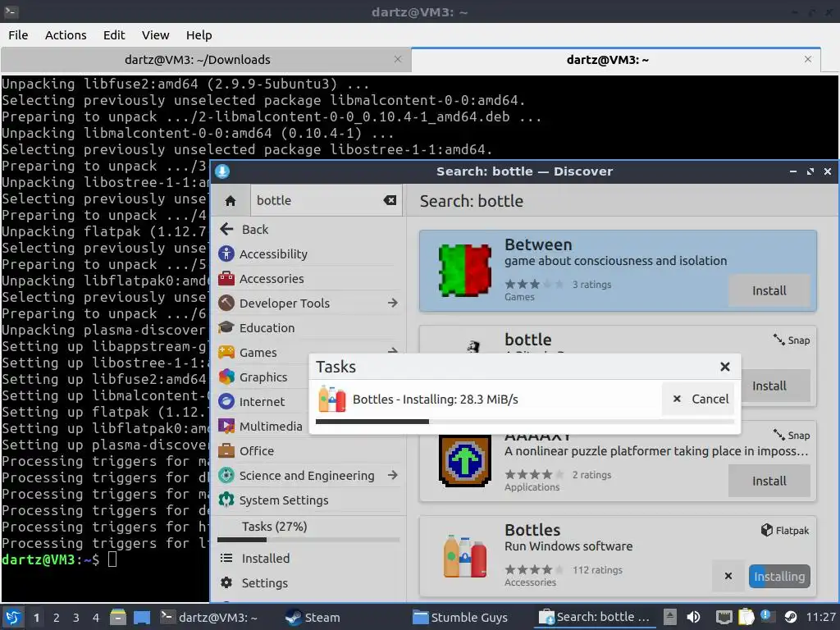Click the Settings gear icon
This screenshot has height=630, width=840.
pos(226,582)
